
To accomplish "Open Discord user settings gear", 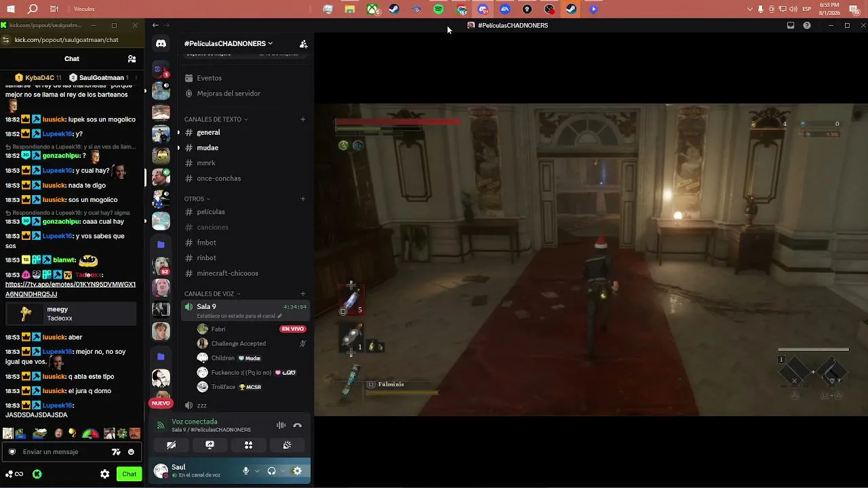I will click(x=297, y=471).
